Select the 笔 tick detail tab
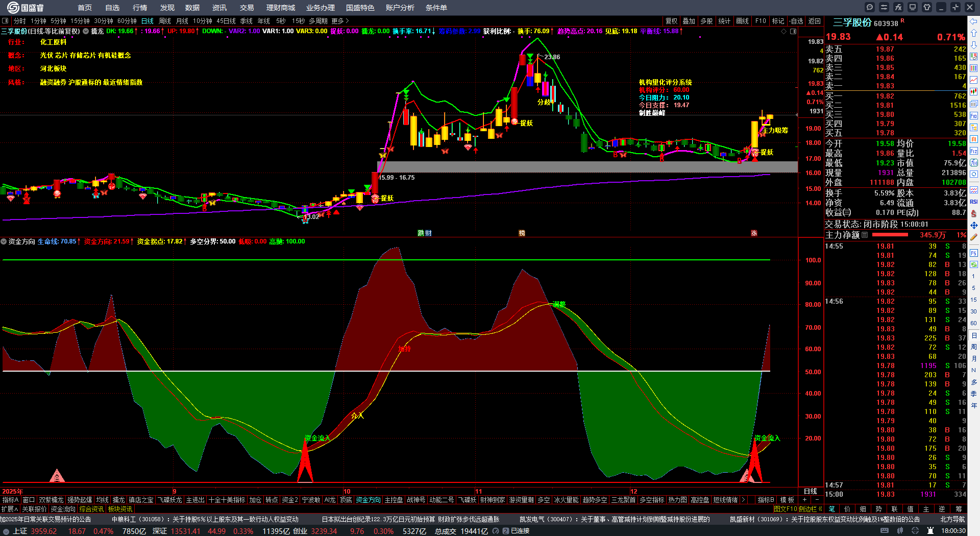The width and height of the screenshot is (980, 536). click(x=831, y=509)
